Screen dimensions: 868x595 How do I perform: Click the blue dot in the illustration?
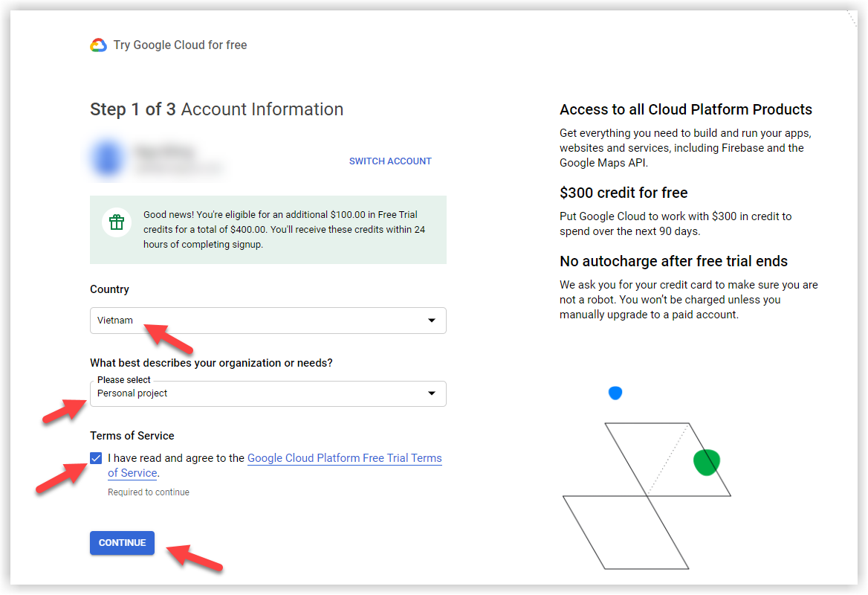615,393
